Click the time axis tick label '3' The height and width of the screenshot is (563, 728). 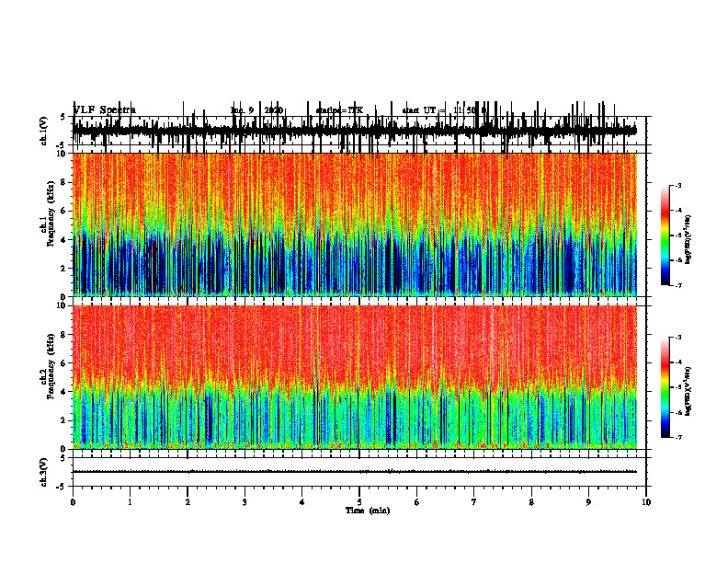245,502
